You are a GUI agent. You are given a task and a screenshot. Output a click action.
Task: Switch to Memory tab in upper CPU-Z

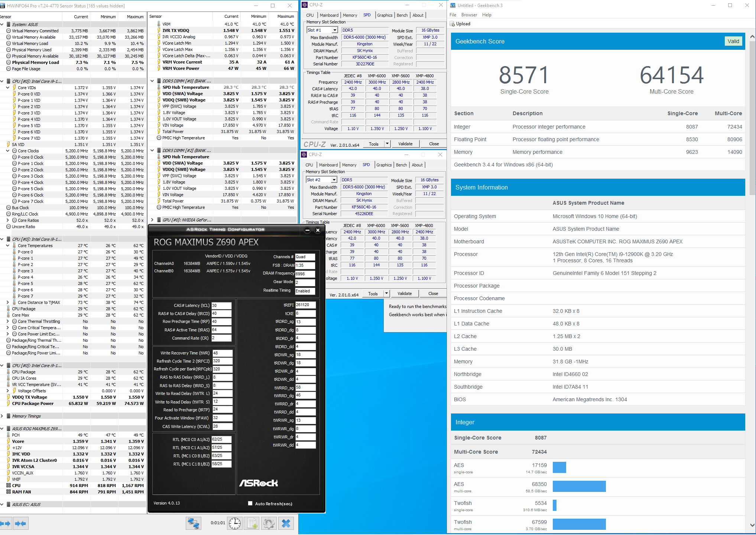(x=350, y=15)
